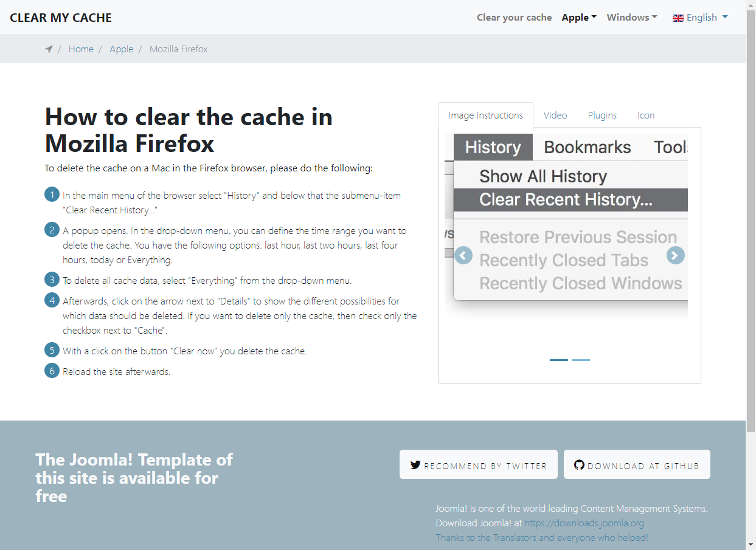Open the Windows dropdown menu
This screenshot has width=756, height=550.
pyautogui.click(x=632, y=18)
